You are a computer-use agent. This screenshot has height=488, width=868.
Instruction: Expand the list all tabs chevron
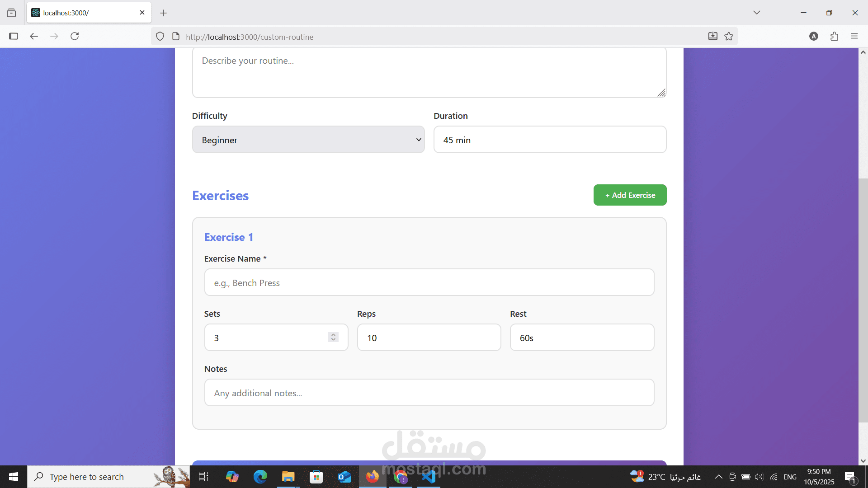click(756, 12)
